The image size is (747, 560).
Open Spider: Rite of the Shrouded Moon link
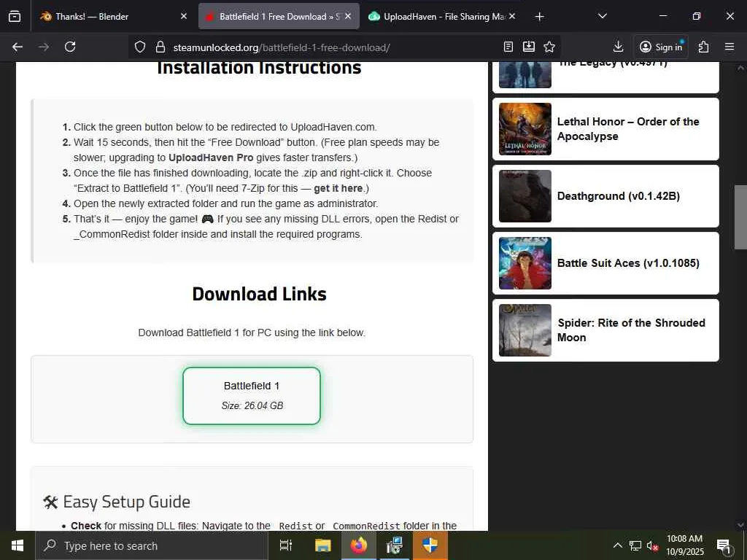[631, 330]
